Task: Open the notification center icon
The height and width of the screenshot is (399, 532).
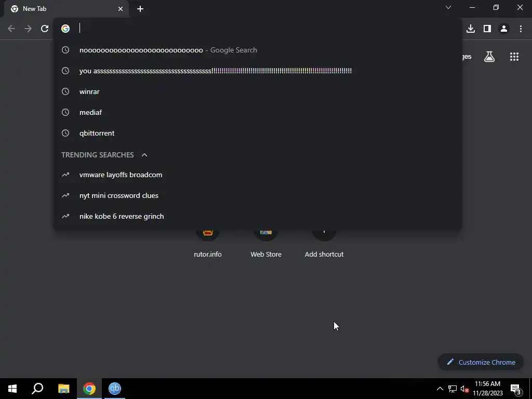Action: point(515,389)
